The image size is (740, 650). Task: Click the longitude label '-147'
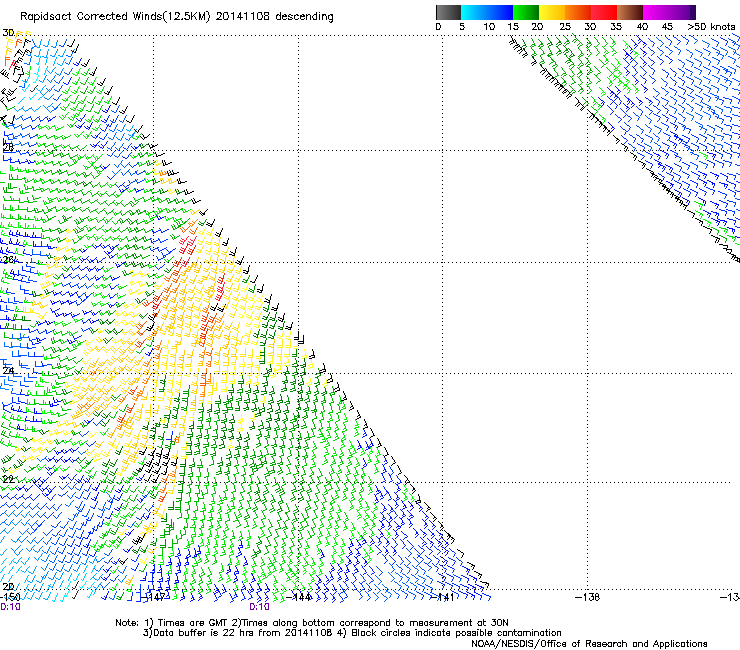click(x=153, y=597)
